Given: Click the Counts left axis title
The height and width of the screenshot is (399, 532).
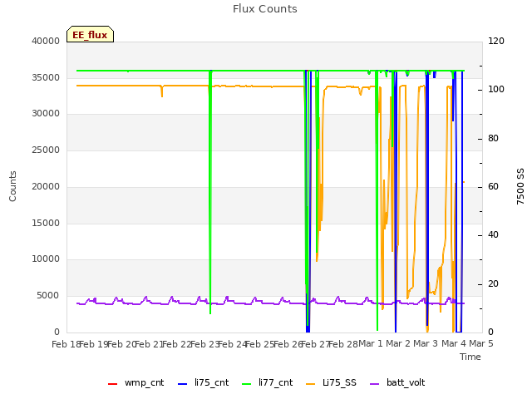Looking at the screenshot, I should coord(12,186).
